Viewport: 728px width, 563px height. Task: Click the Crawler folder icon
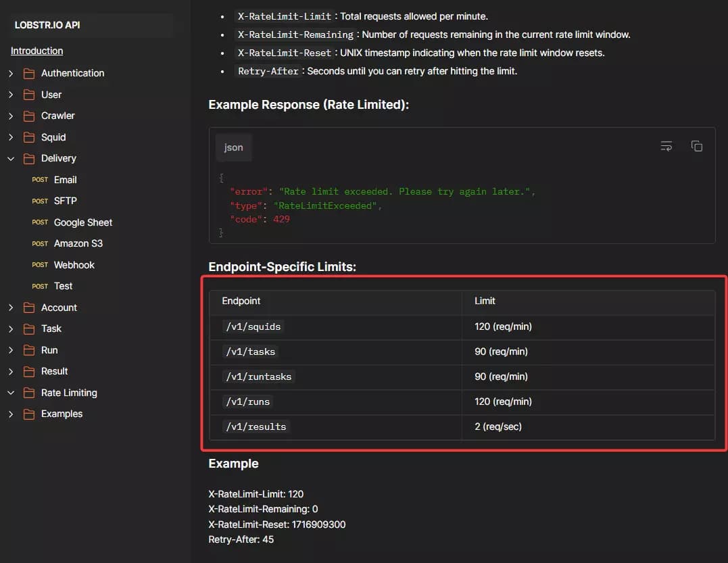click(x=29, y=116)
